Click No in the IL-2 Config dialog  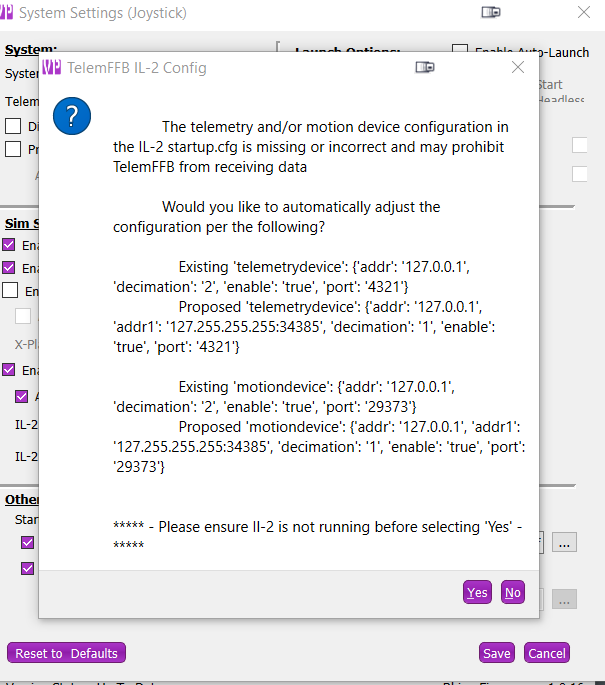[x=512, y=592]
